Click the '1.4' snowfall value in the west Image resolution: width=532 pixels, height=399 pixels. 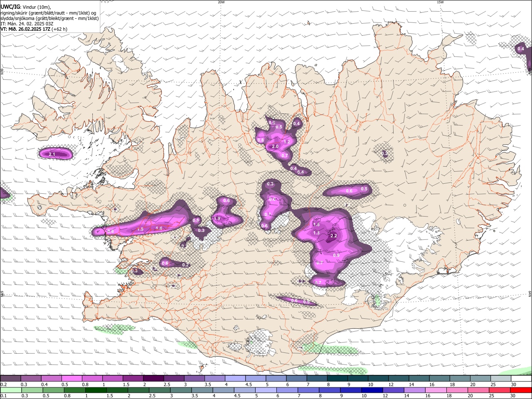pyautogui.click(x=159, y=228)
